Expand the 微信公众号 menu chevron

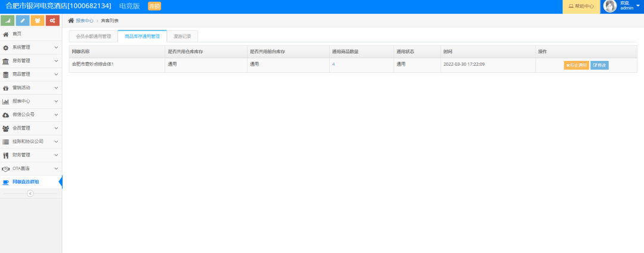[x=56, y=115]
